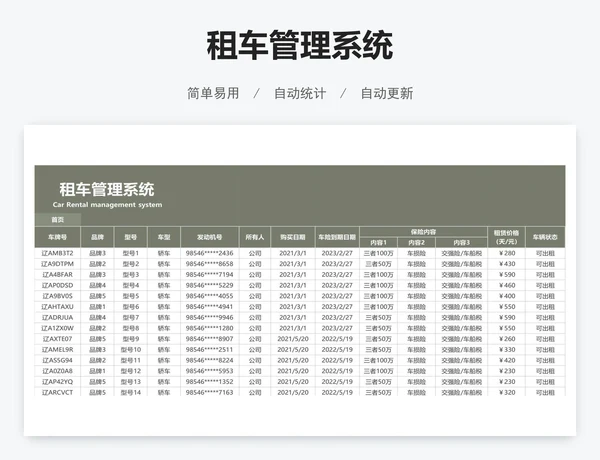Select the 内容2 sub-header
600x460 pixels.
[416, 243]
